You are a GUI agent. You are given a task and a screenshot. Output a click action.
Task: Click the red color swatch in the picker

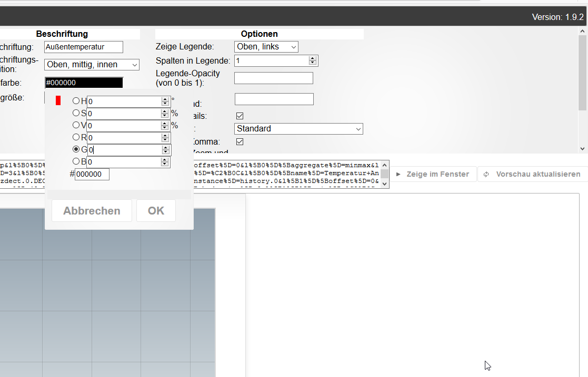pos(58,100)
